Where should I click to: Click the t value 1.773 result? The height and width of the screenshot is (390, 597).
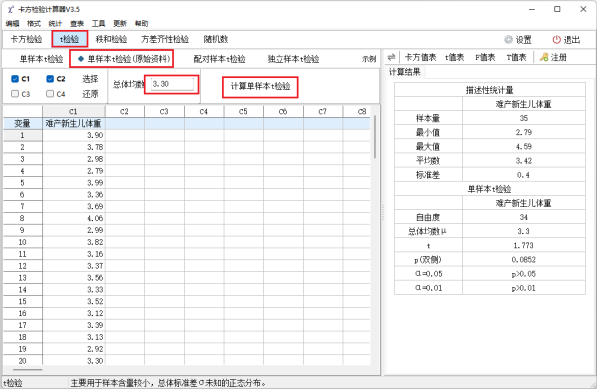(x=524, y=246)
